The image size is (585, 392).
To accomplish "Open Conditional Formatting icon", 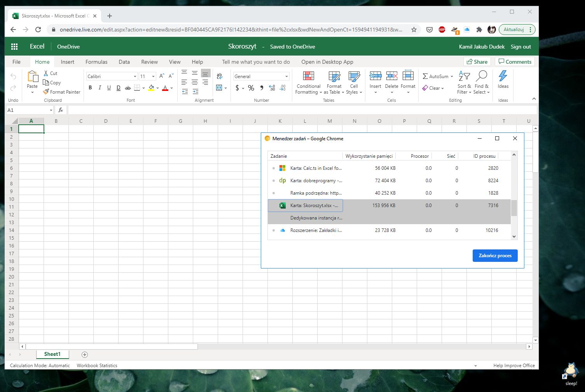I will (308, 76).
